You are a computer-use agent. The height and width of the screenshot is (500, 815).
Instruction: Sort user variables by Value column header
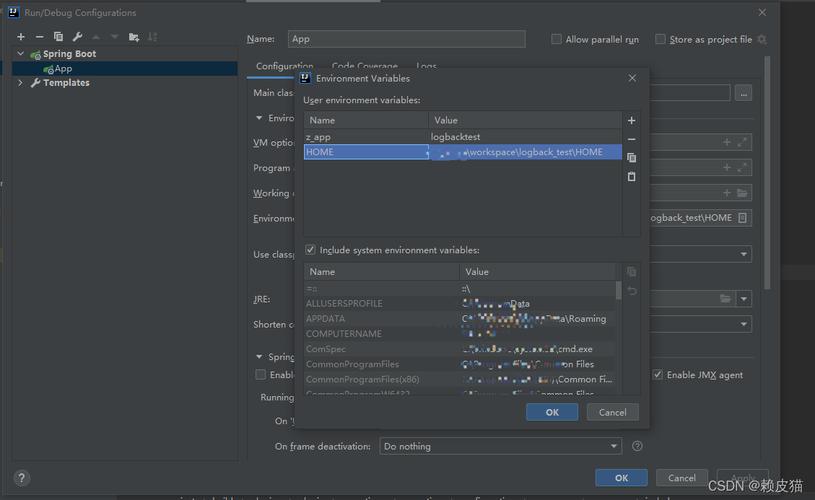click(x=525, y=120)
